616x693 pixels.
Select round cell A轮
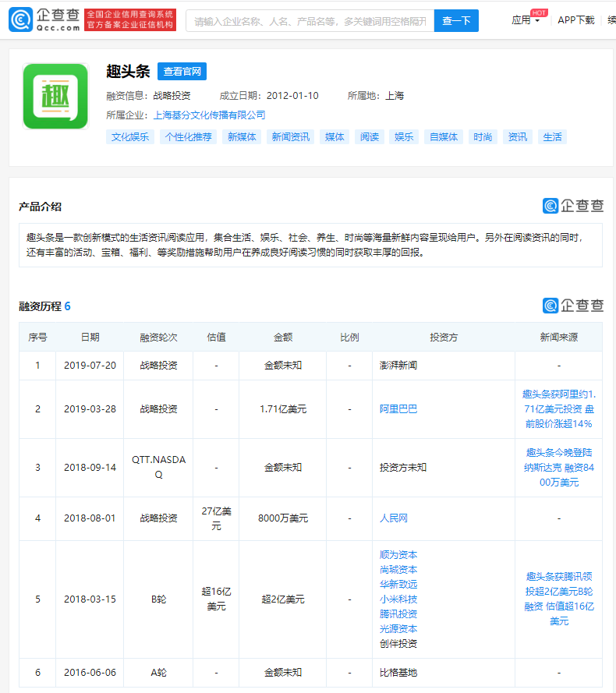(x=158, y=673)
